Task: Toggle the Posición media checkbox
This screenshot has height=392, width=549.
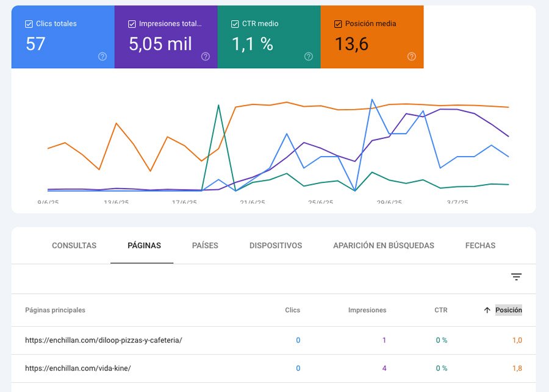Action: [338, 24]
